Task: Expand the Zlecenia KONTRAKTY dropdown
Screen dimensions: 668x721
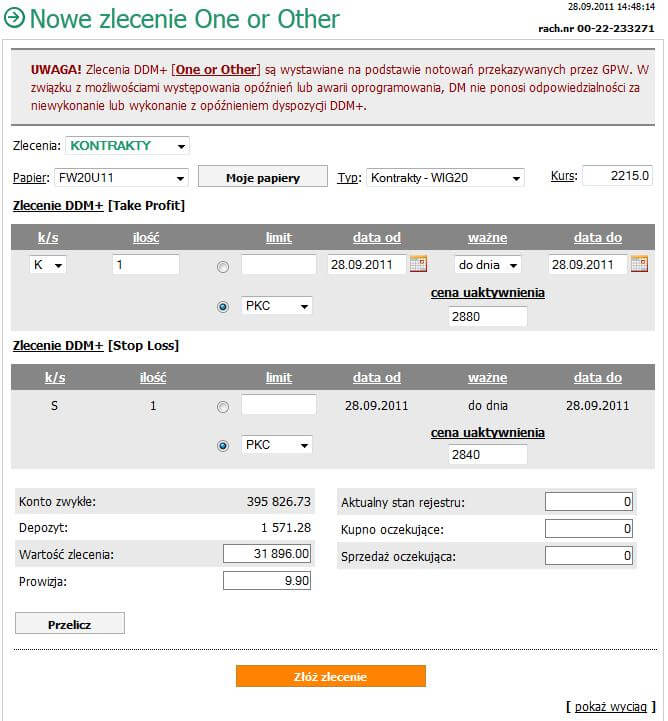Action: point(127,146)
